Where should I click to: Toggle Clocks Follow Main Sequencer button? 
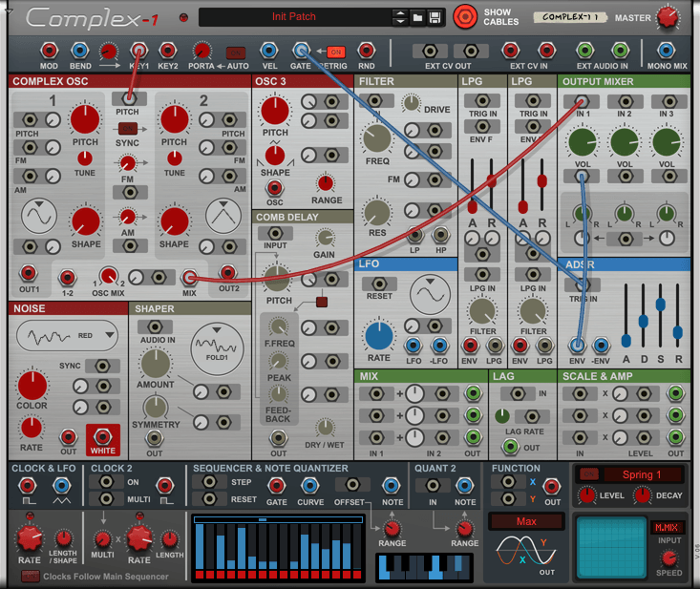click(31, 576)
